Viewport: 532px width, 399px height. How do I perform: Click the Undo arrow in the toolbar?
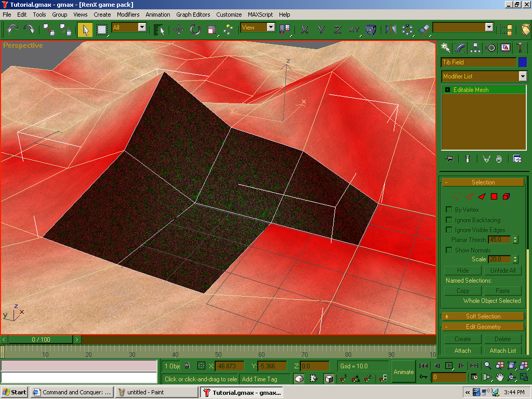(x=12, y=30)
